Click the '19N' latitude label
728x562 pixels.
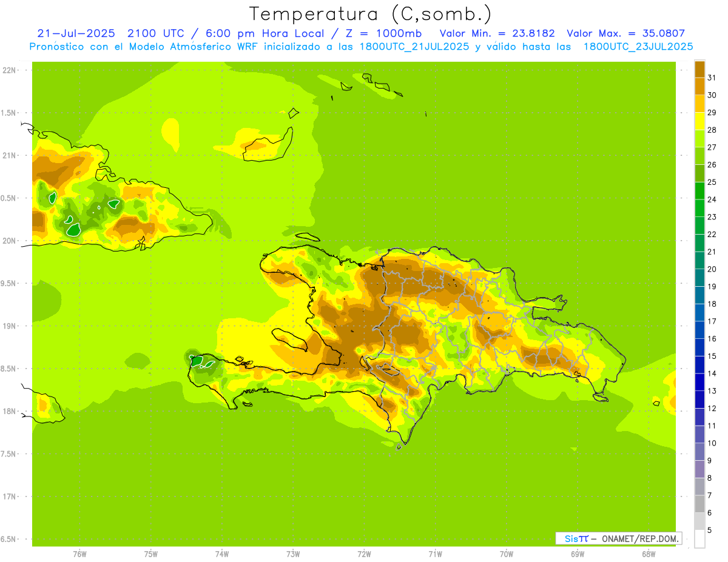(9, 326)
